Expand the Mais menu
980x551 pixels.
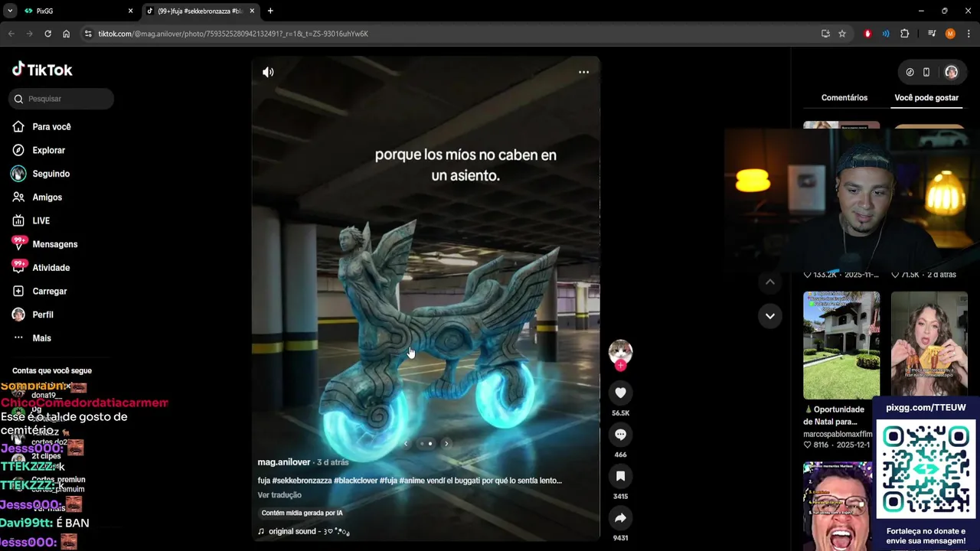[41, 338]
